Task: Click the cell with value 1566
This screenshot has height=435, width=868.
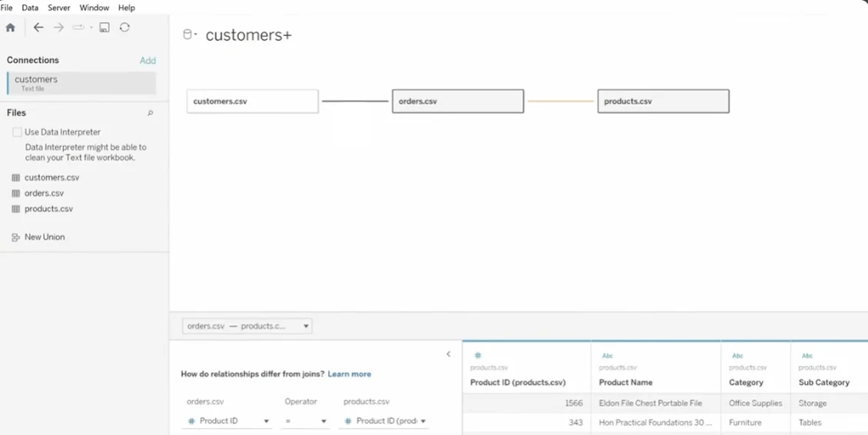Action: coord(526,403)
